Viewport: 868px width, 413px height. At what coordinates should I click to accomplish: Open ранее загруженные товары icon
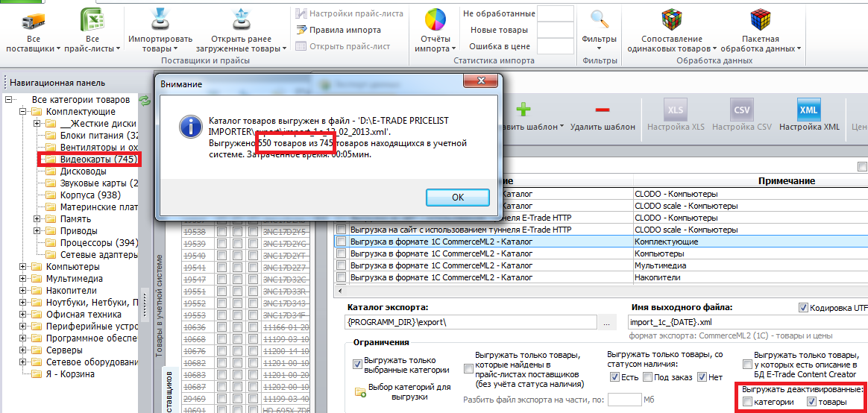pos(241,20)
